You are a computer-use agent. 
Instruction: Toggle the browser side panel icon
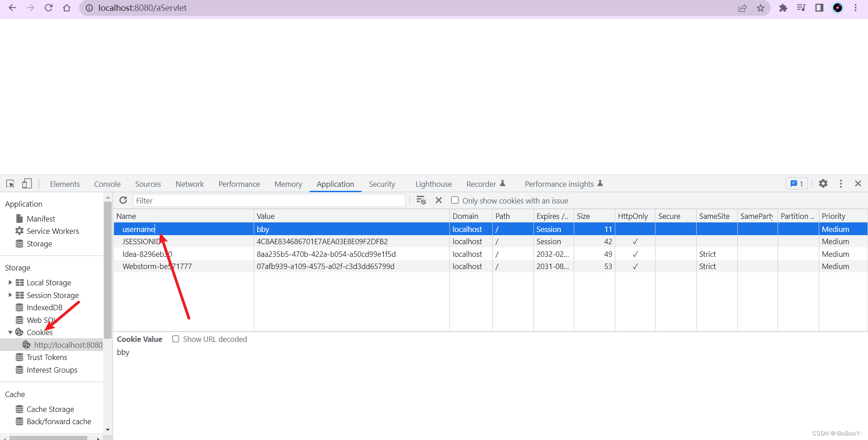click(819, 8)
